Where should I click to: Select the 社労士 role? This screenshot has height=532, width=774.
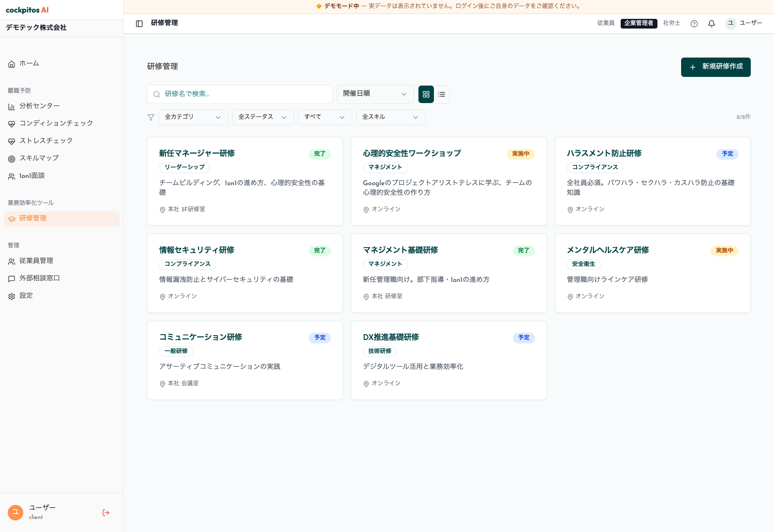[x=671, y=23]
